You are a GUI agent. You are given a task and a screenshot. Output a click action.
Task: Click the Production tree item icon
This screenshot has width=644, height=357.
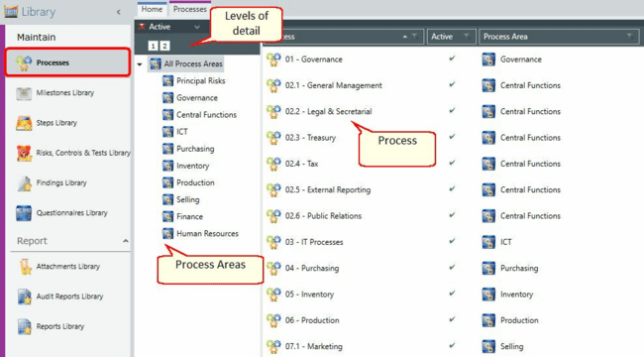(x=167, y=182)
